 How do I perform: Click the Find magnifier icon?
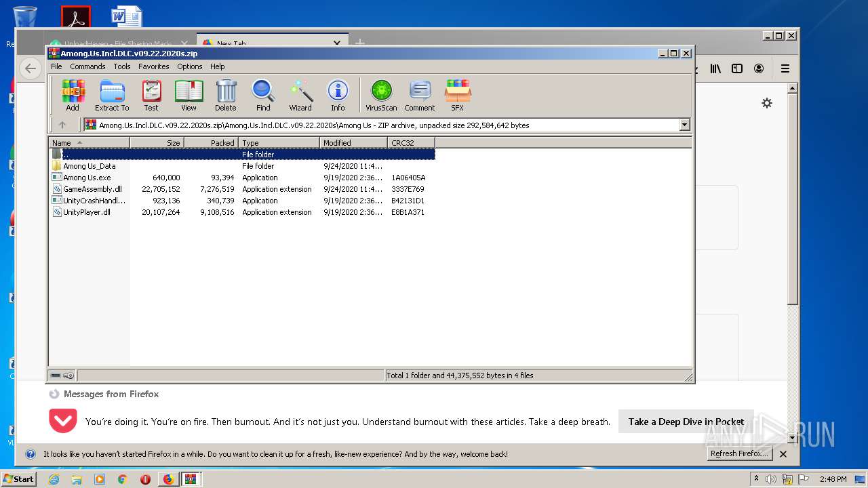point(263,96)
